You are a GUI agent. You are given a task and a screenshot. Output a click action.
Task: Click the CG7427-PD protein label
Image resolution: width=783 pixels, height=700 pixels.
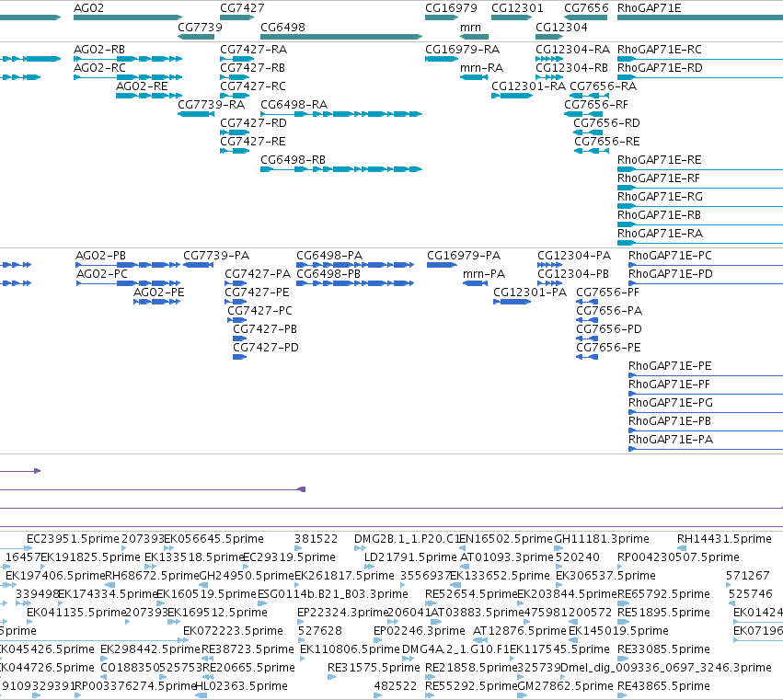click(266, 347)
